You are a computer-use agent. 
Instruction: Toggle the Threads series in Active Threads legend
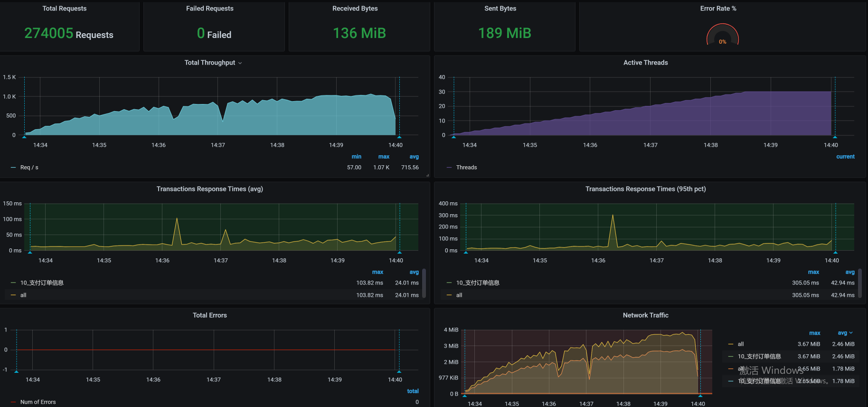(466, 168)
